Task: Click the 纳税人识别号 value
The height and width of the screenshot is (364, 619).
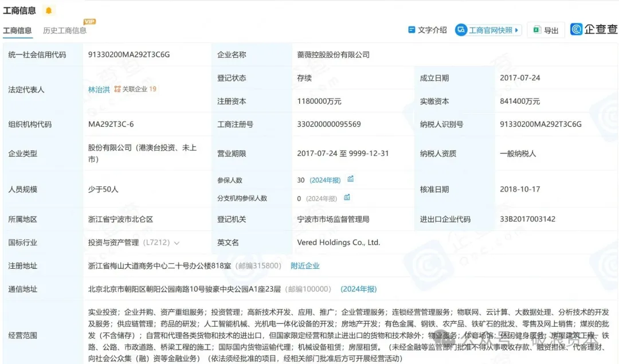Action: [x=540, y=124]
